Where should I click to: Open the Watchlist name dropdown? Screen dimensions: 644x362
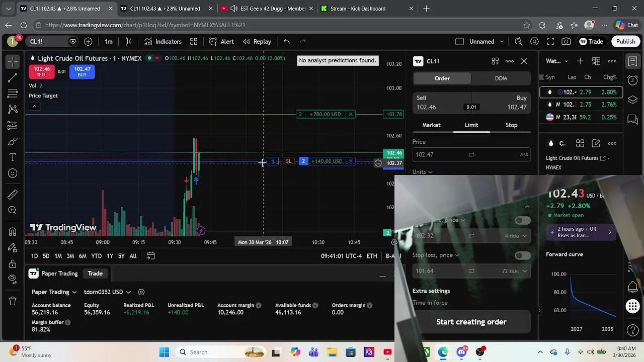tap(557, 61)
